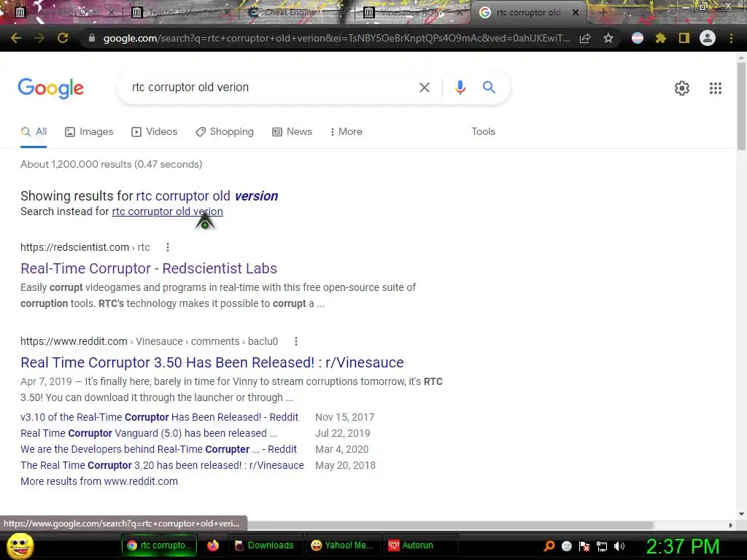
Task: Switch to the News results tab
Action: click(x=292, y=132)
